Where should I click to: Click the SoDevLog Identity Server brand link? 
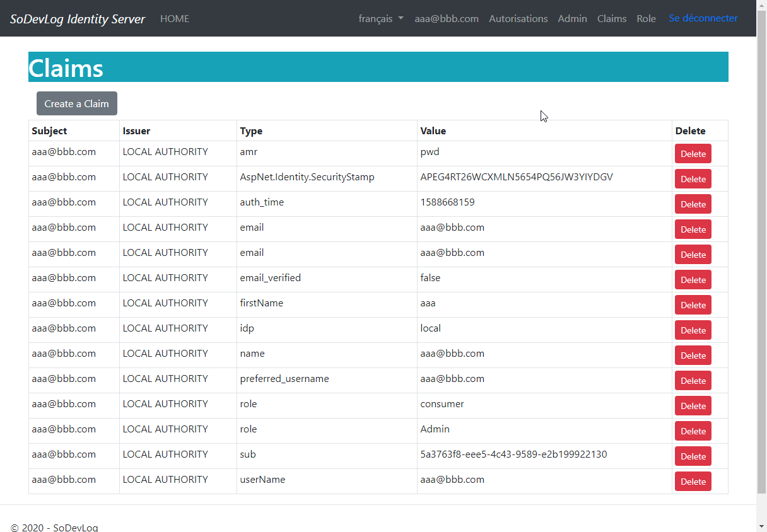77,18
